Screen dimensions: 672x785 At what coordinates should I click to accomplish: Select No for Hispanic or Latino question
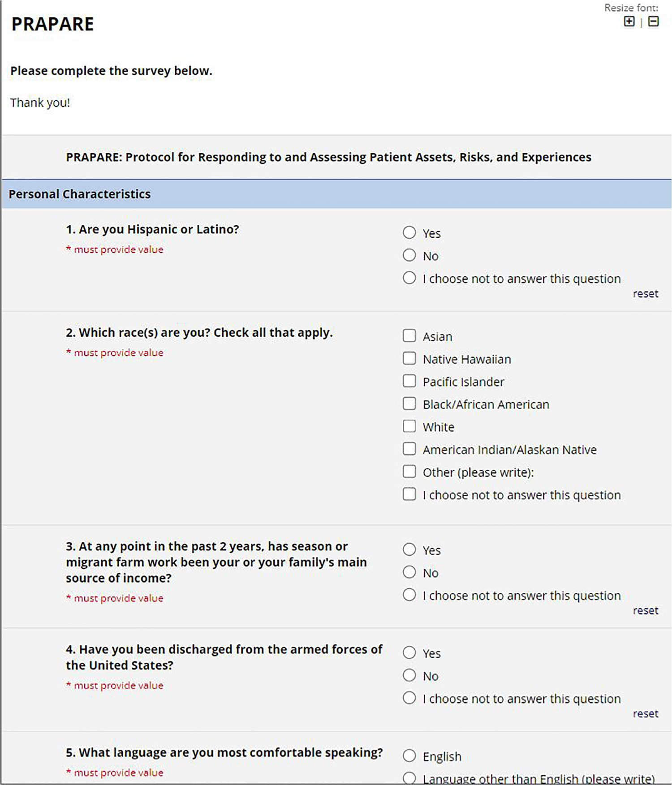[x=409, y=255]
